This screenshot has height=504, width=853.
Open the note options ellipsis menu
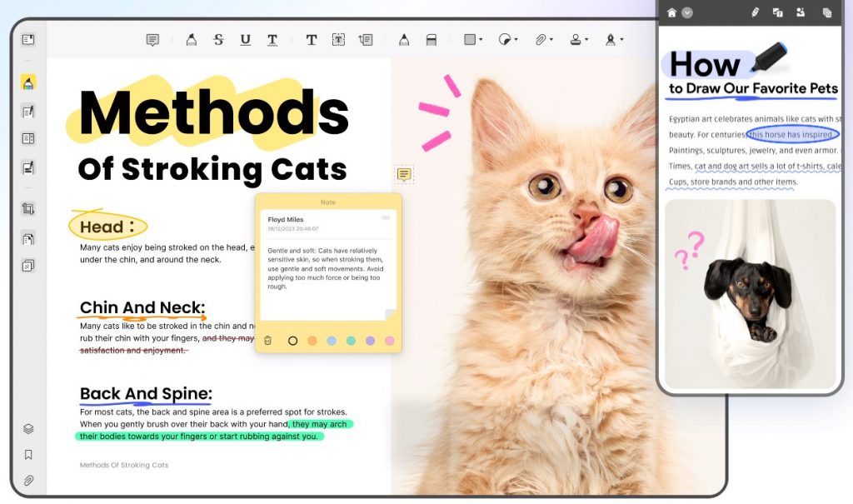pyautogui.click(x=386, y=217)
